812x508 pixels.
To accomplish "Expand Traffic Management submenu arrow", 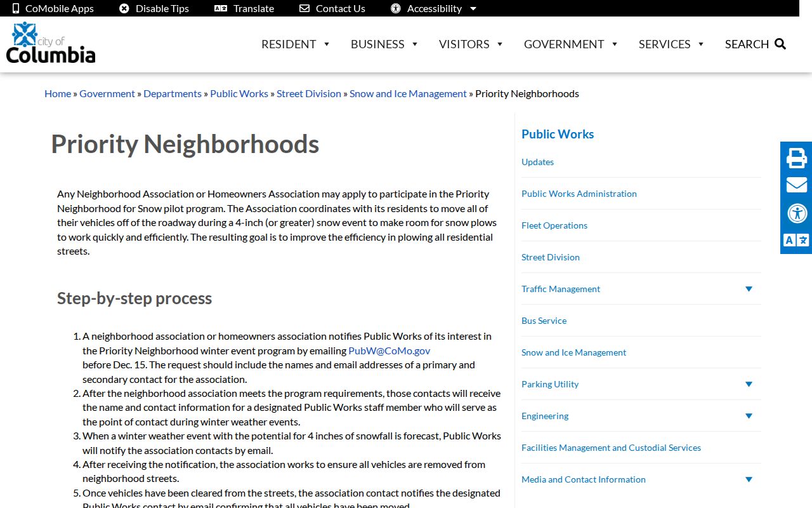I will pos(749,289).
